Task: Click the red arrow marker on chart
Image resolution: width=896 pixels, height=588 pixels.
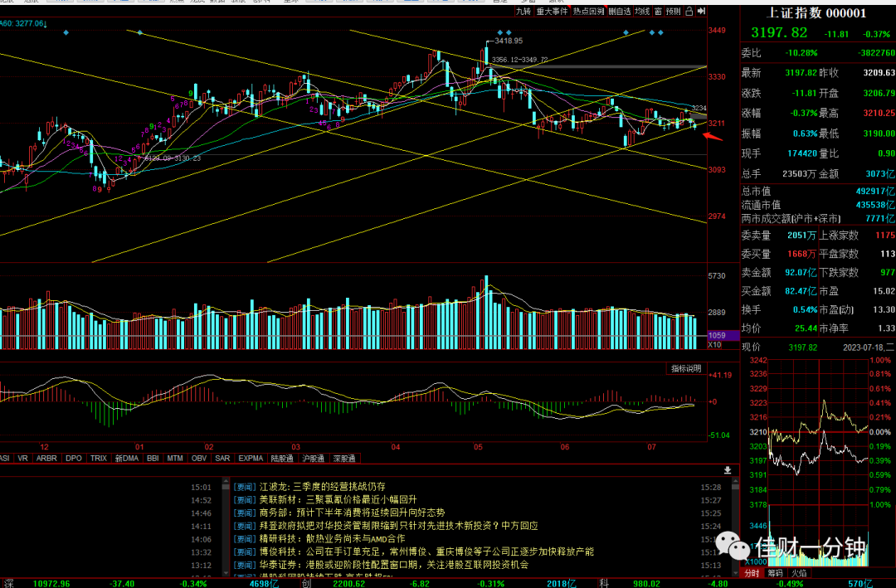Action: (713, 136)
